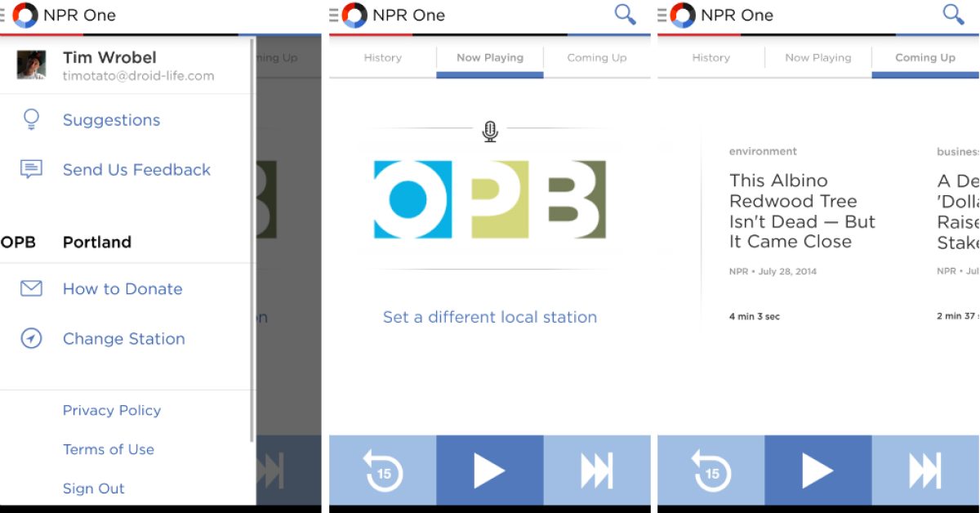
Task: Tap the How to Donate envelope icon
Action: [31, 288]
